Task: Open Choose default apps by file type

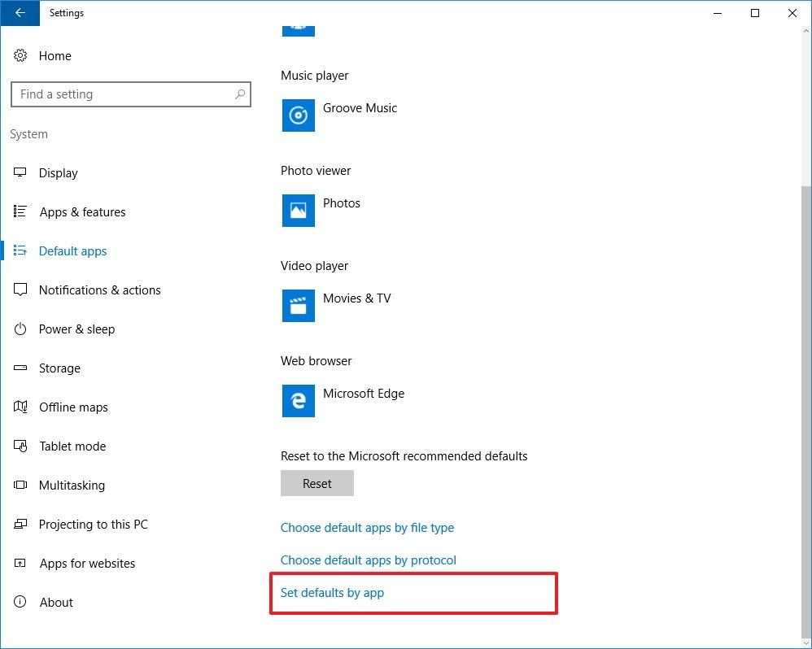Action: point(367,527)
